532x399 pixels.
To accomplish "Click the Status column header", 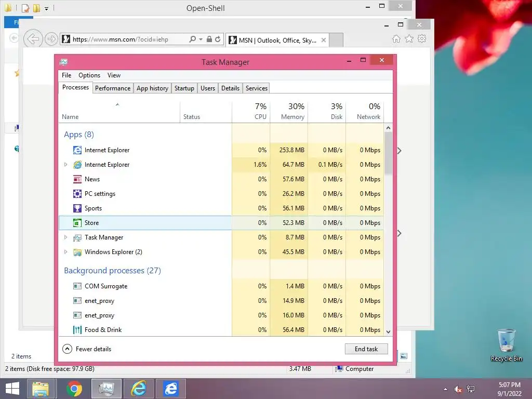I will 206,111.
